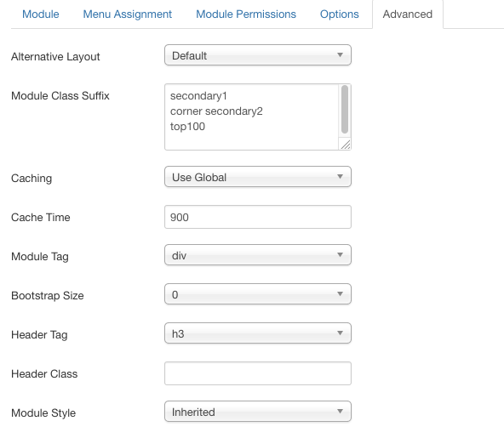Click the Alternative Layout dropdown arrow
The image size is (504, 438).
[340, 55]
